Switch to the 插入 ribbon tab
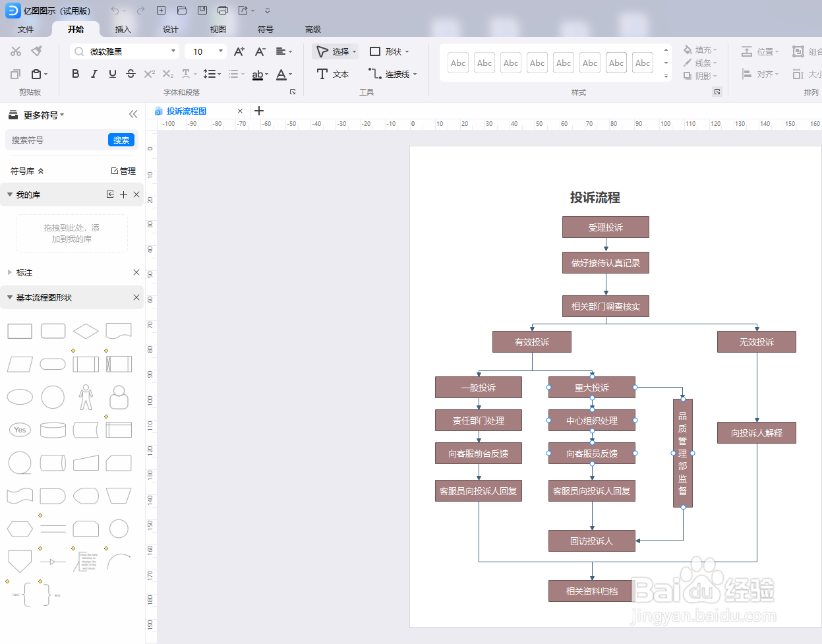Image resolution: width=822 pixels, height=644 pixels. 123,29
